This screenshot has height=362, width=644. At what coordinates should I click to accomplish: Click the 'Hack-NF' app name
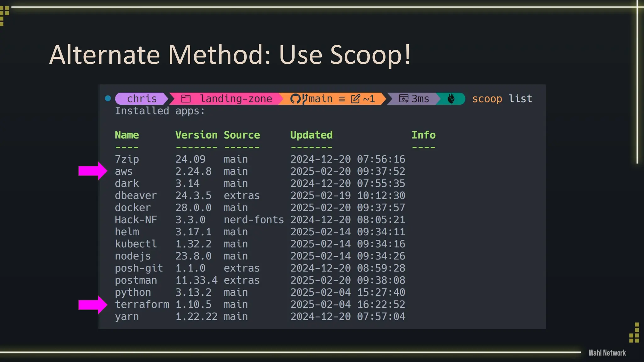pos(136,220)
